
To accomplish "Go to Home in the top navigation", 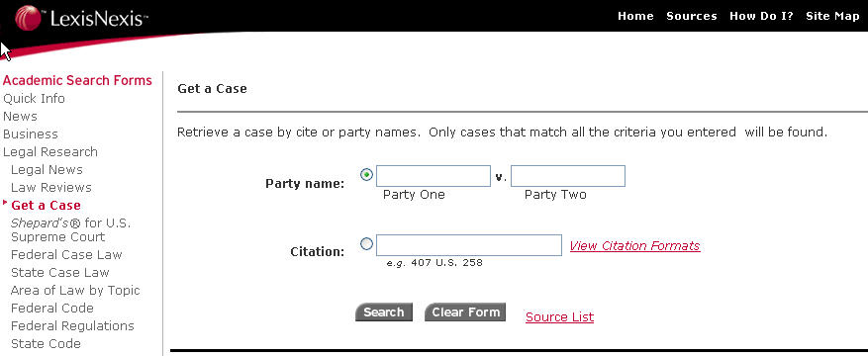I will click(x=635, y=16).
